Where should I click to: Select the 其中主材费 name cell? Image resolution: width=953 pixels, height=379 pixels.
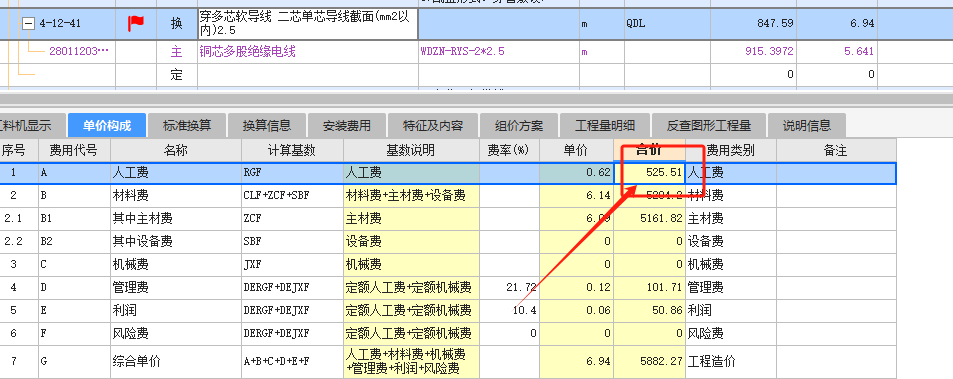coord(176,219)
